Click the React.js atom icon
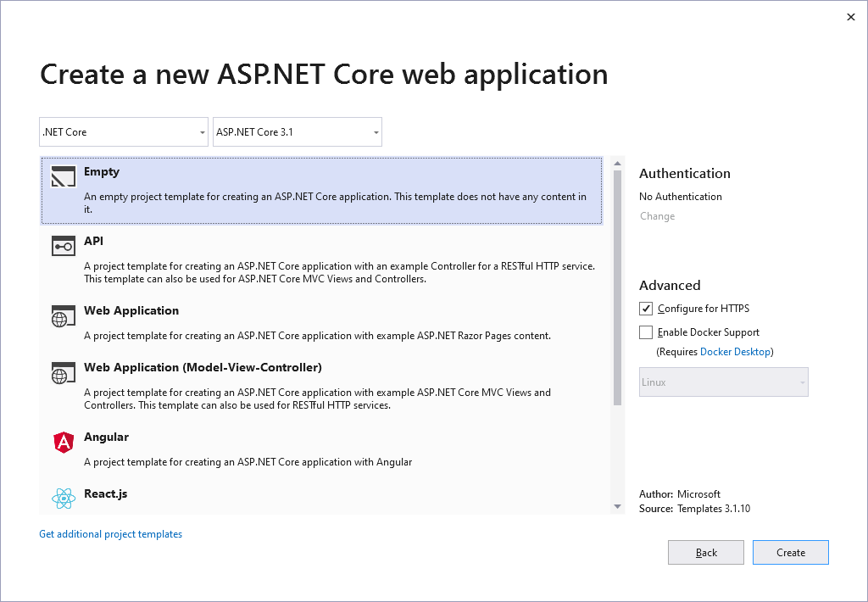The width and height of the screenshot is (868, 602). (x=64, y=499)
